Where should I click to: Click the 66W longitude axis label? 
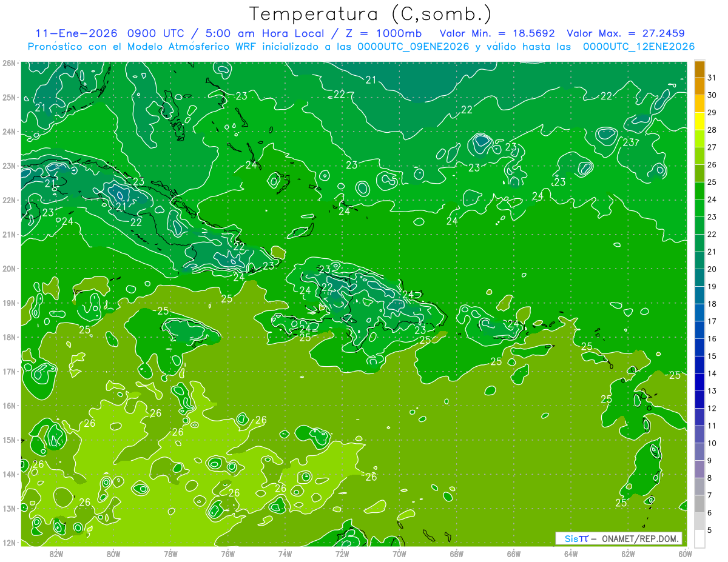[x=514, y=554]
